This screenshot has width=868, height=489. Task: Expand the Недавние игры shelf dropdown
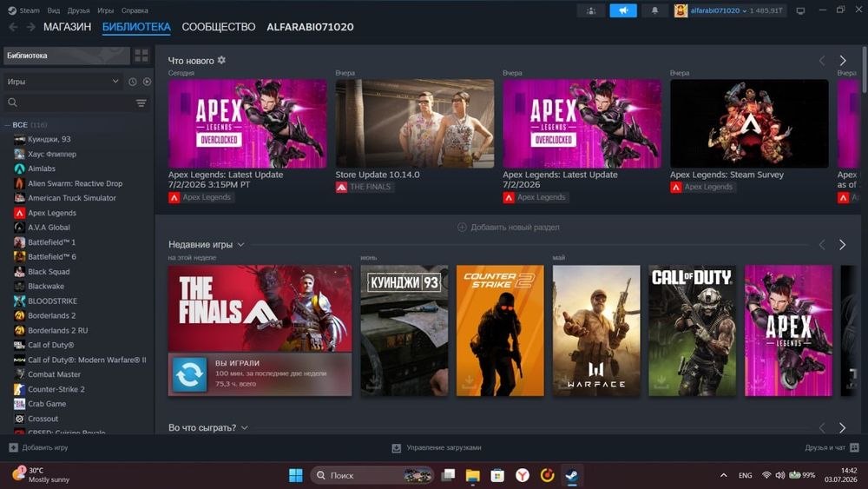point(240,245)
